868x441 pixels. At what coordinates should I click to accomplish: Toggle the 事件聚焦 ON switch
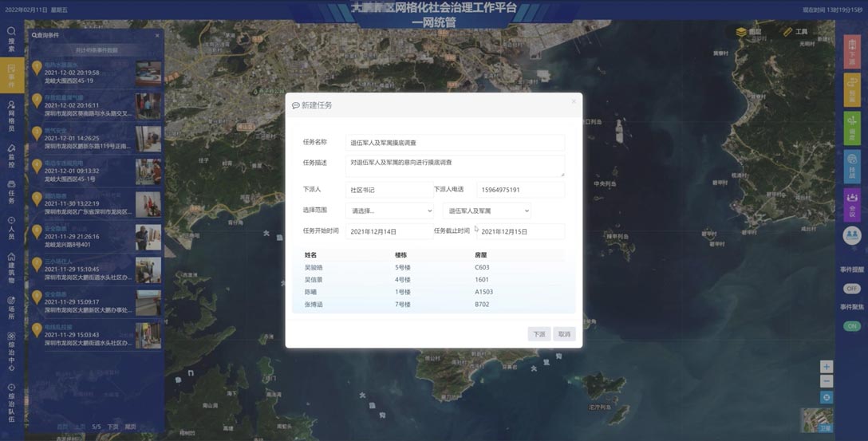[852, 327]
